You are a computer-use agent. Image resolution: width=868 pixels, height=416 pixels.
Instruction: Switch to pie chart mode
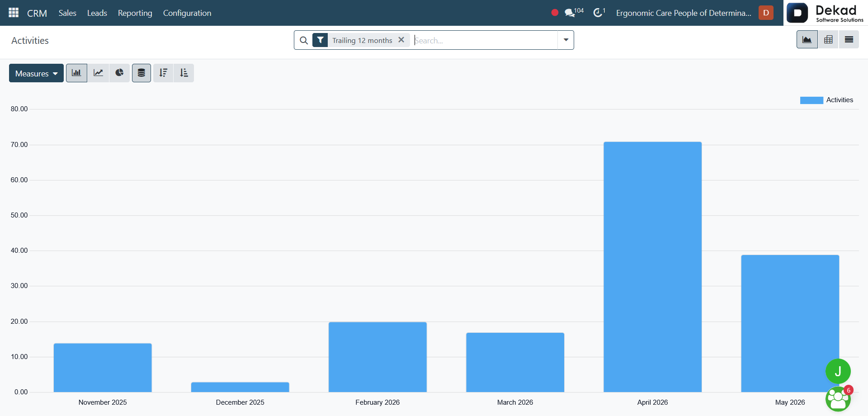tap(119, 73)
